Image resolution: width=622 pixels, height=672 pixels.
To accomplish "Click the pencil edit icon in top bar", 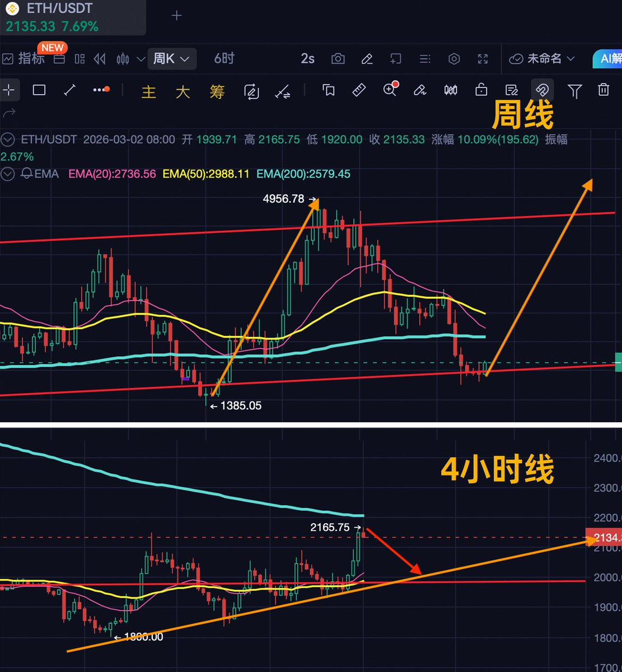I will 367,59.
